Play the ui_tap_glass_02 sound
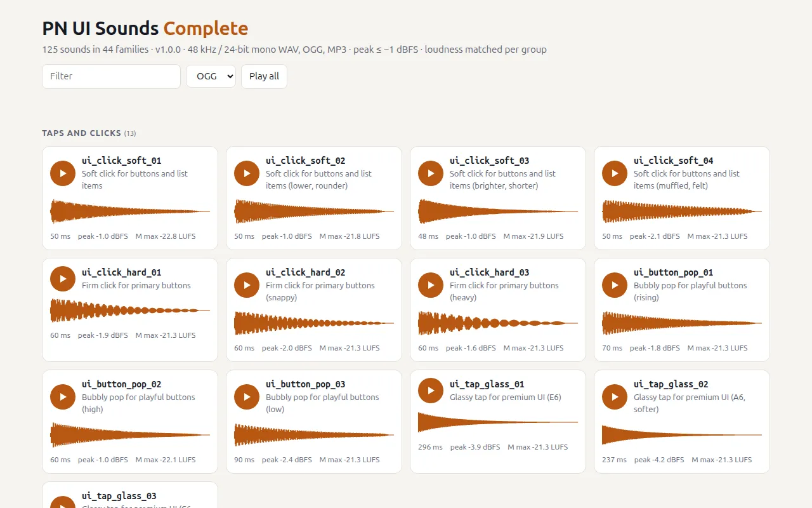Viewport: 812px width, 508px height. pyautogui.click(x=615, y=397)
